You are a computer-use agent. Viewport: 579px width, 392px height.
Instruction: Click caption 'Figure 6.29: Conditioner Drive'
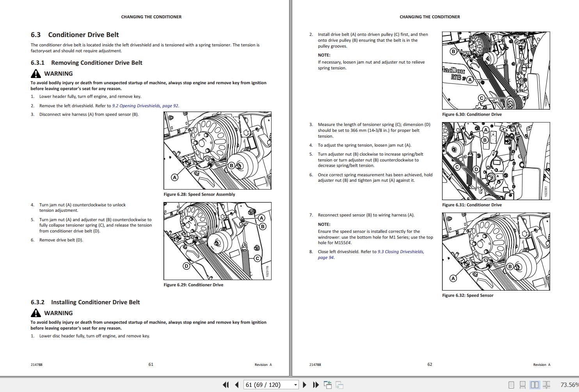click(x=194, y=285)
